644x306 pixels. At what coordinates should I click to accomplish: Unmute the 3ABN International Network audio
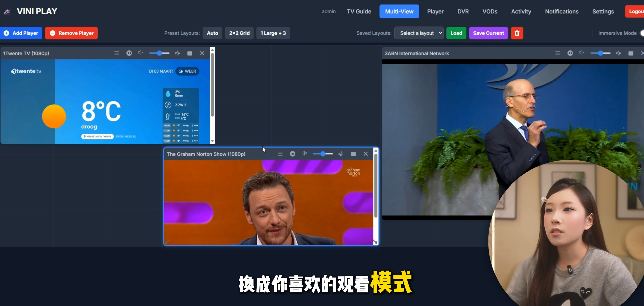[x=582, y=53]
